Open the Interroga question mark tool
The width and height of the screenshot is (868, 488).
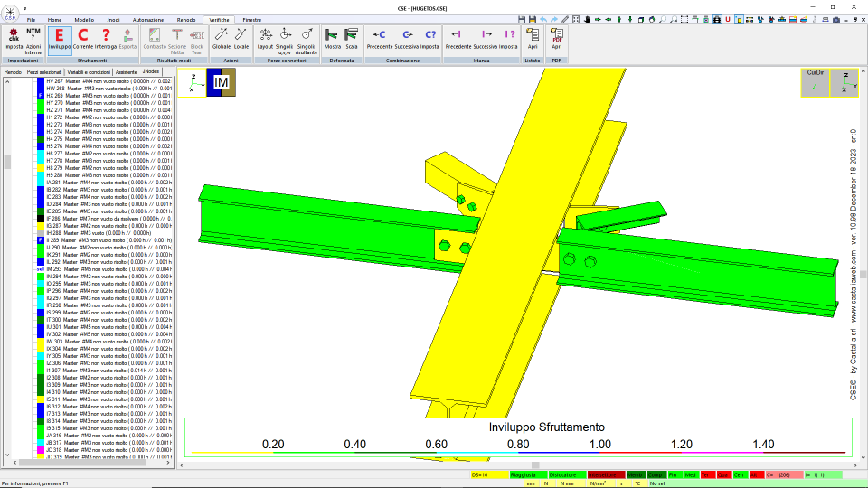point(106,39)
